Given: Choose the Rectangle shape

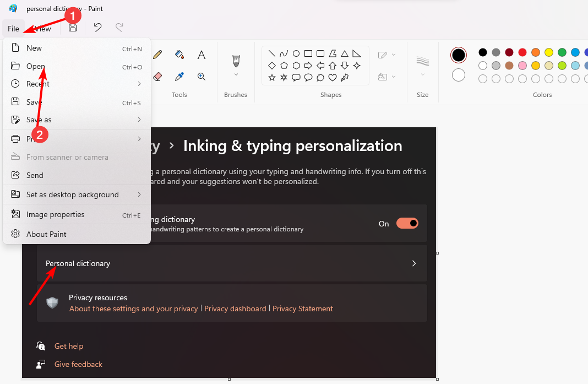Looking at the screenshot, I should point(308,53).
